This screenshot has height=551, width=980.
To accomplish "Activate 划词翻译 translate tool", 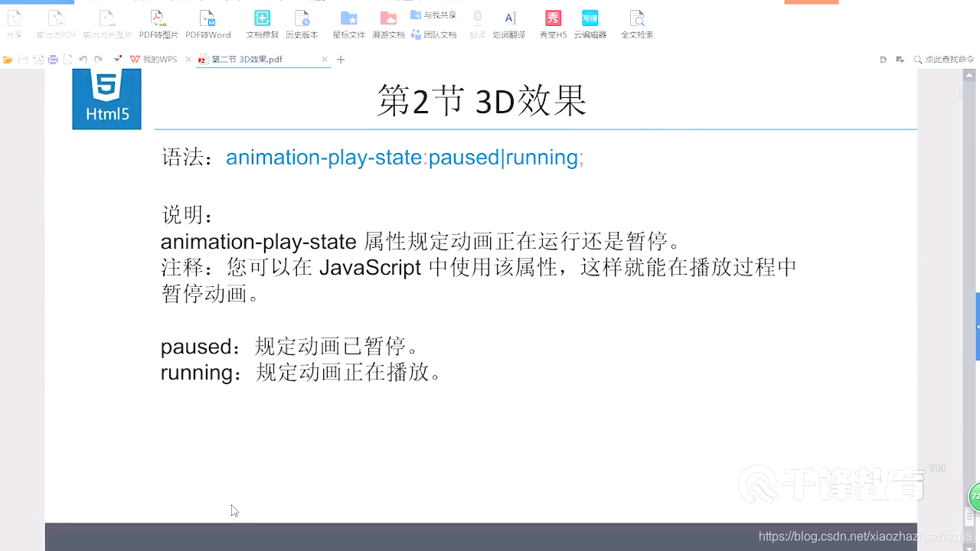I will (509, 24).
